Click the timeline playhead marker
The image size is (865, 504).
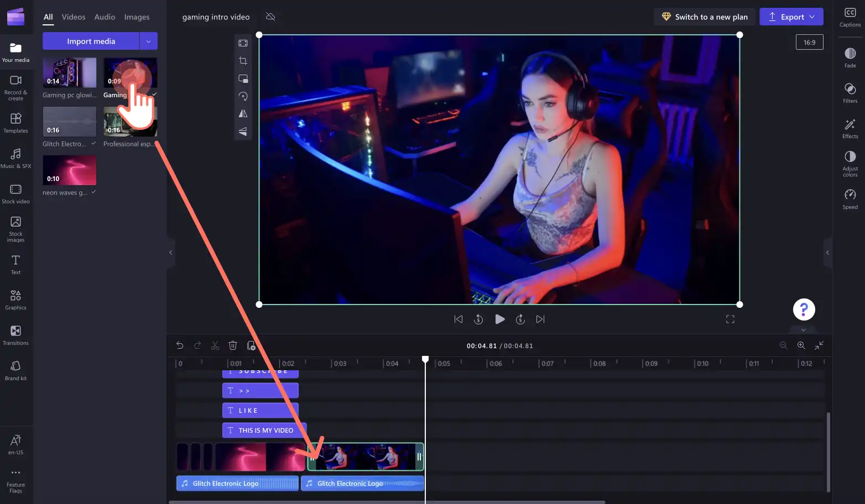(x=425, y=360)
